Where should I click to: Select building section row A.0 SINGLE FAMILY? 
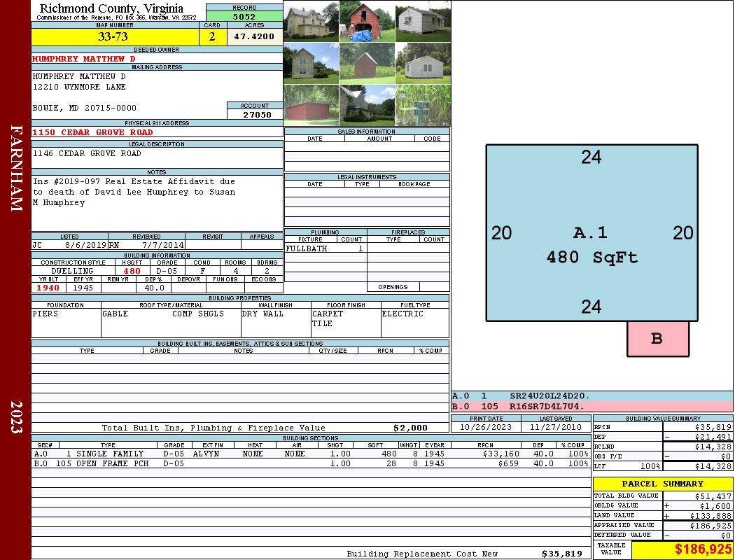311,454
